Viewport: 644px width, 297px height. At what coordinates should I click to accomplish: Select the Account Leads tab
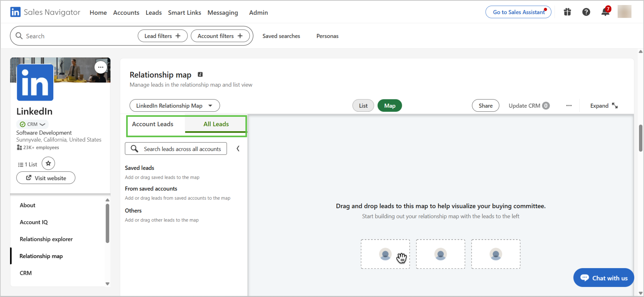point(153,124)
